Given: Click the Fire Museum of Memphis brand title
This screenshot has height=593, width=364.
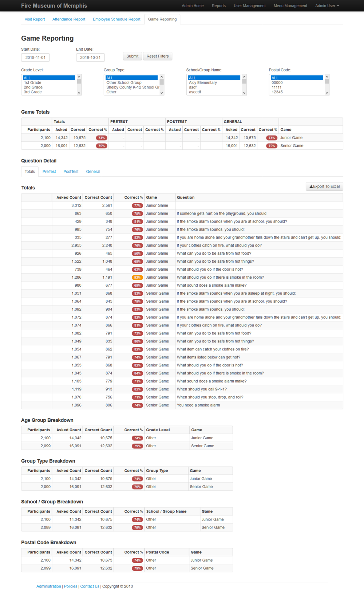Looking at the screenshot, I should (54, 6).
